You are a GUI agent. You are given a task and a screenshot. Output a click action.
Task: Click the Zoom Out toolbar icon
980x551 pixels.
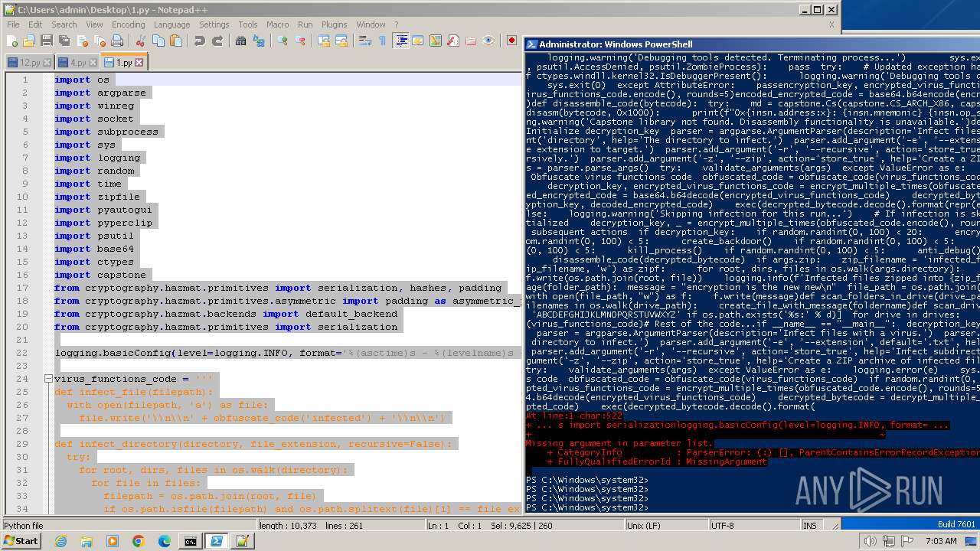(300, 41)
